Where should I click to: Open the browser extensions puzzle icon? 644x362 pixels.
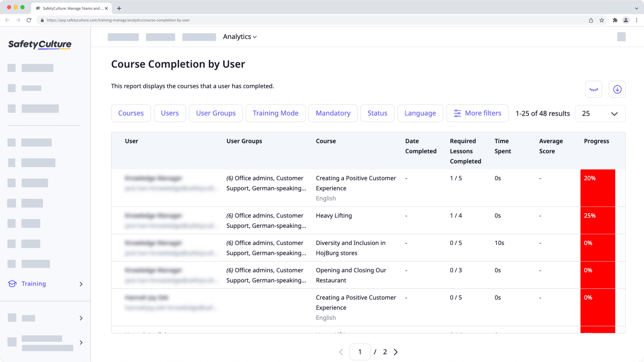(x=615, y=20)
